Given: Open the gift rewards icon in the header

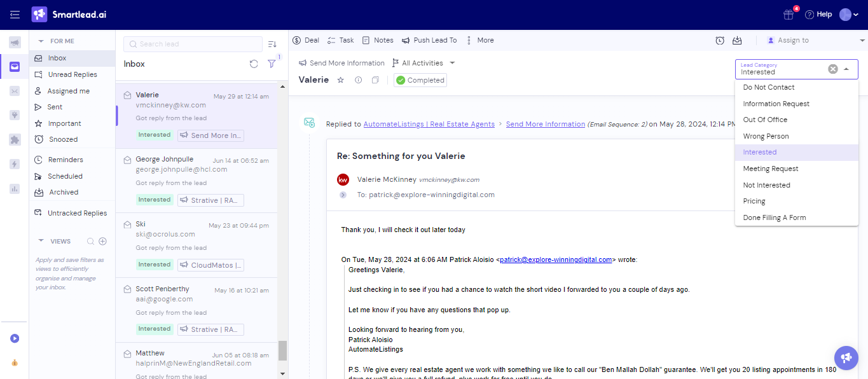Looking at the screenshot, I should pos(789,15).
